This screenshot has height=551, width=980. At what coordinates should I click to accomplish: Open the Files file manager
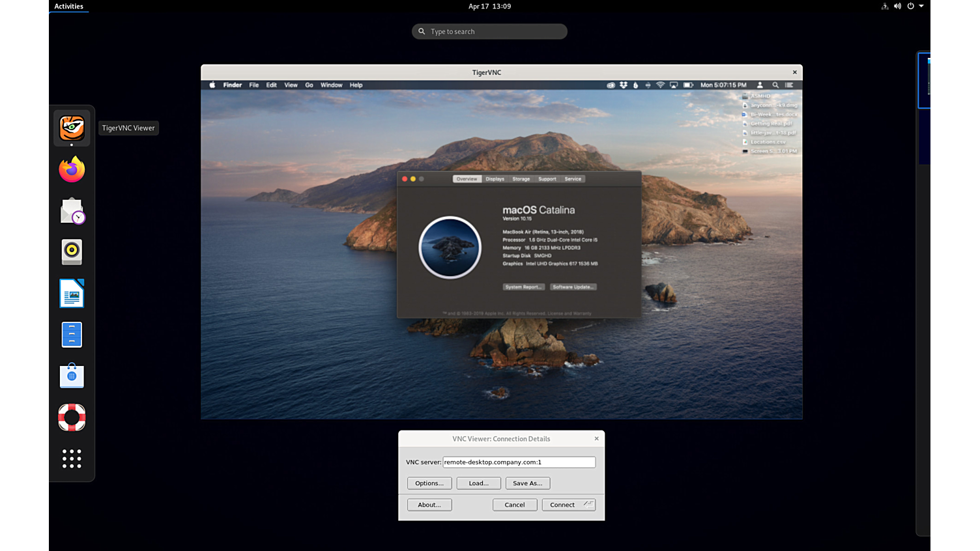72,335
